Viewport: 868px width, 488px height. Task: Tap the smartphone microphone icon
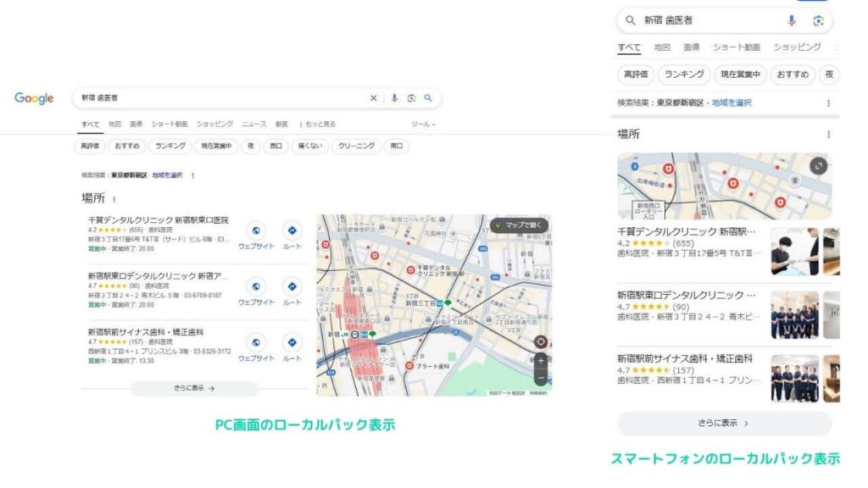tap(792, 20)
